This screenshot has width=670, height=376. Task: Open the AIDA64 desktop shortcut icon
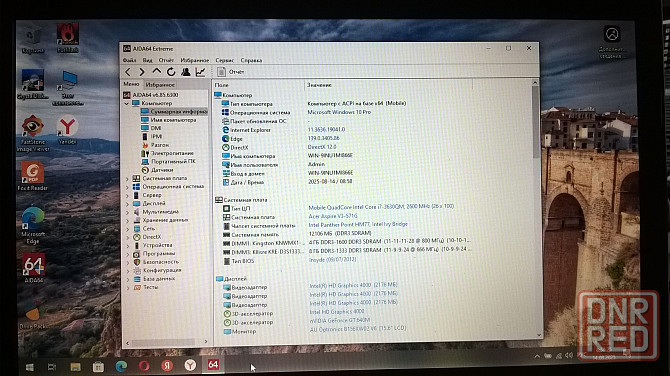[33, 268]
